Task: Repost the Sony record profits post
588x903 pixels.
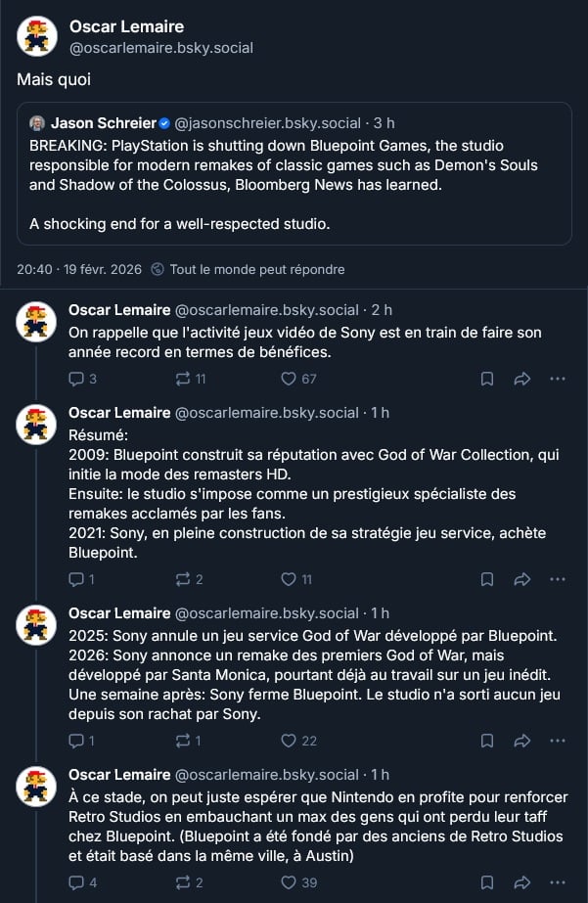Action: [183, 379]
